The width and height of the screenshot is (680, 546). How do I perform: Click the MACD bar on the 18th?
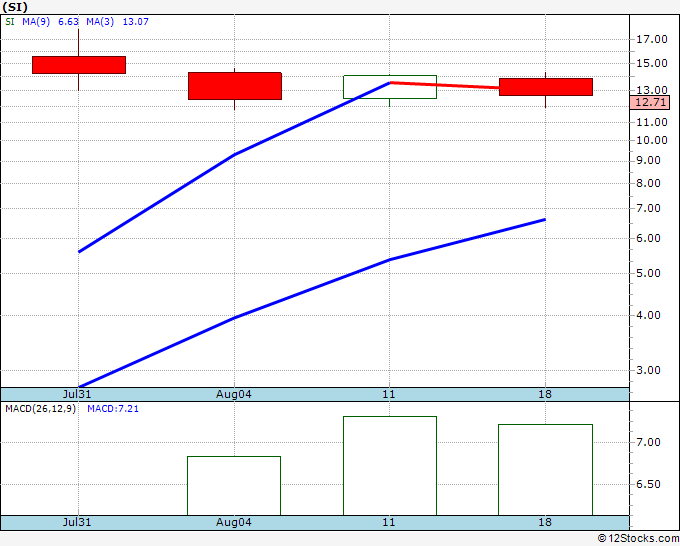pyautogui.click(x=545, y=470)
